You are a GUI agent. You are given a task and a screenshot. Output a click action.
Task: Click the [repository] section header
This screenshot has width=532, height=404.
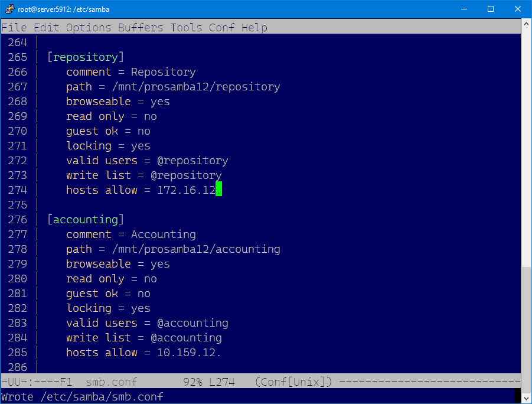tap(86, 57)
